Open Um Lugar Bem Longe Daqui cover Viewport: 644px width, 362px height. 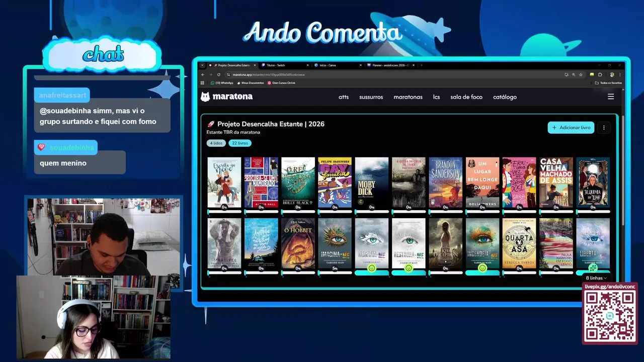482,182
